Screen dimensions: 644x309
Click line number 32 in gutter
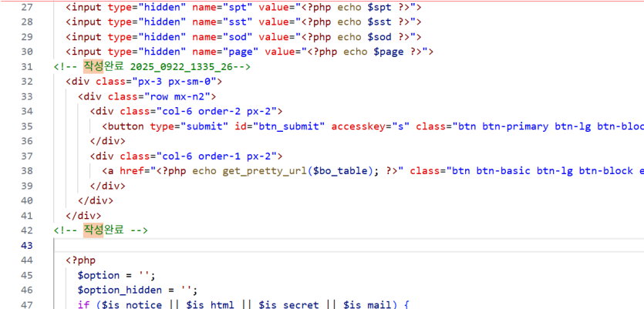pyautogui.click(x=27, y=82)
